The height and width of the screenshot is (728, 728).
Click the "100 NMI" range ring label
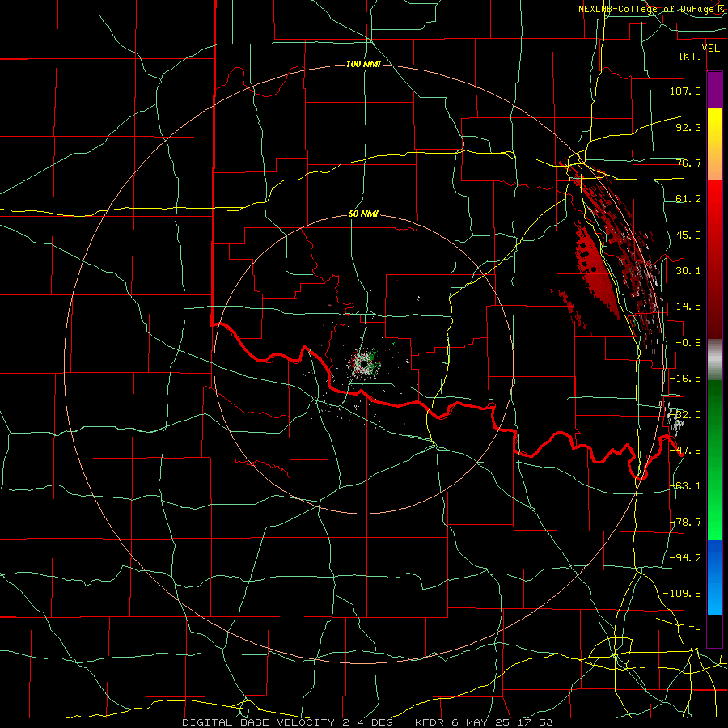click(363, 64)
